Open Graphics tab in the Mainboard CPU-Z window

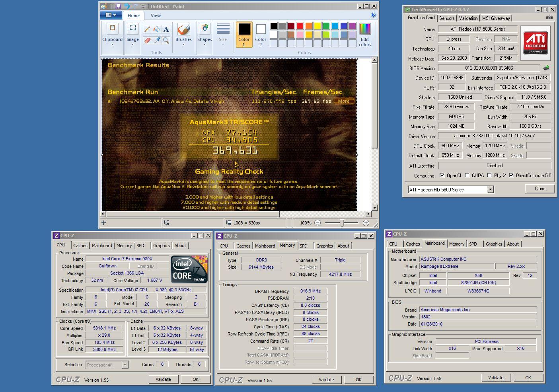[x=494, y=244]
